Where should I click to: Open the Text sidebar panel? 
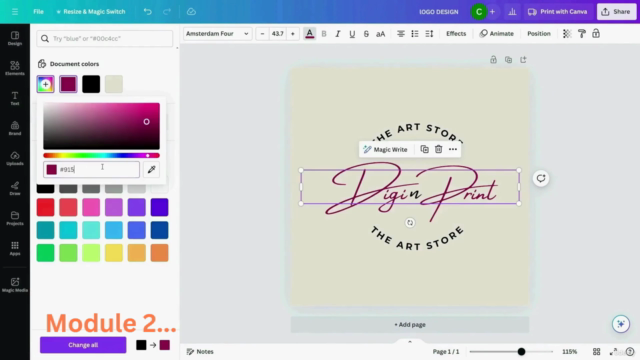point(15,98)
